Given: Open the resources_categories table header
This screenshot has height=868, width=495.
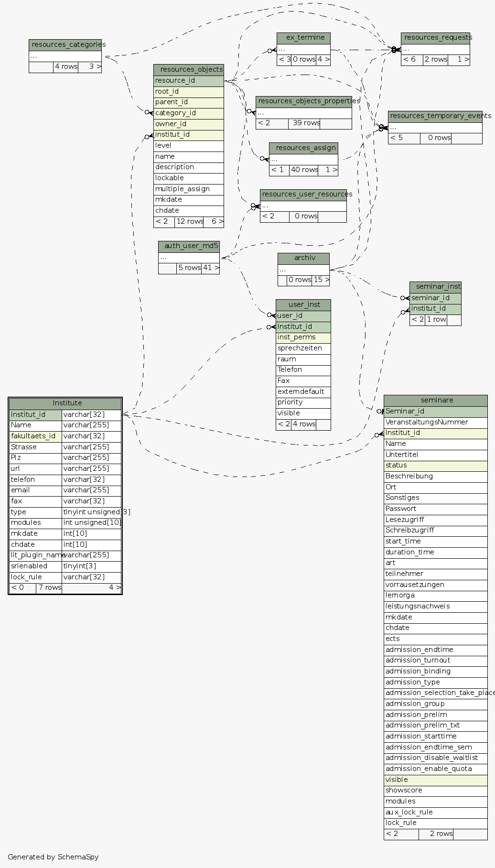Looking at the screenshot, I should 65,45.
